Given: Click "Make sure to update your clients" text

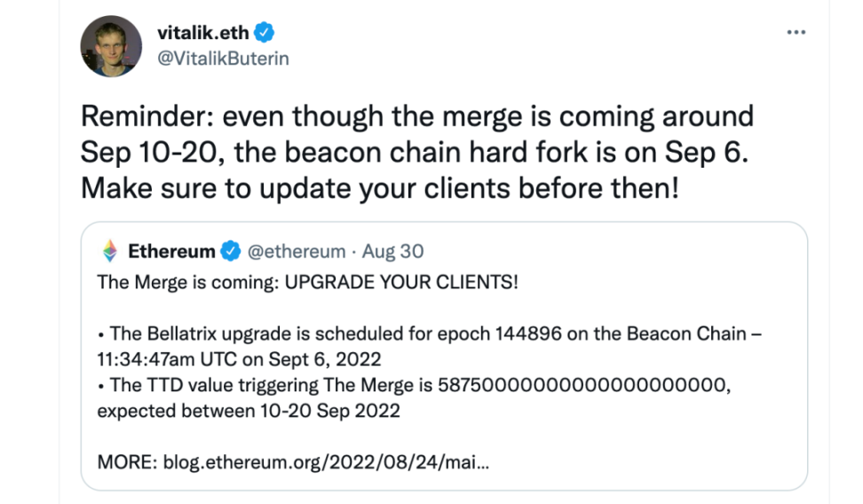Looking at the screenshot, I should click(x=378, y=187).
